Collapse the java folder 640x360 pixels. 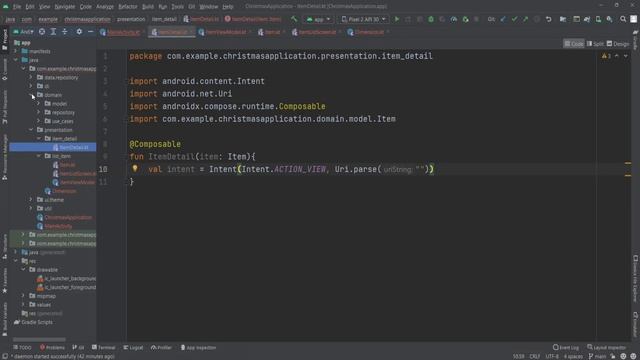(x=16, y=60)
